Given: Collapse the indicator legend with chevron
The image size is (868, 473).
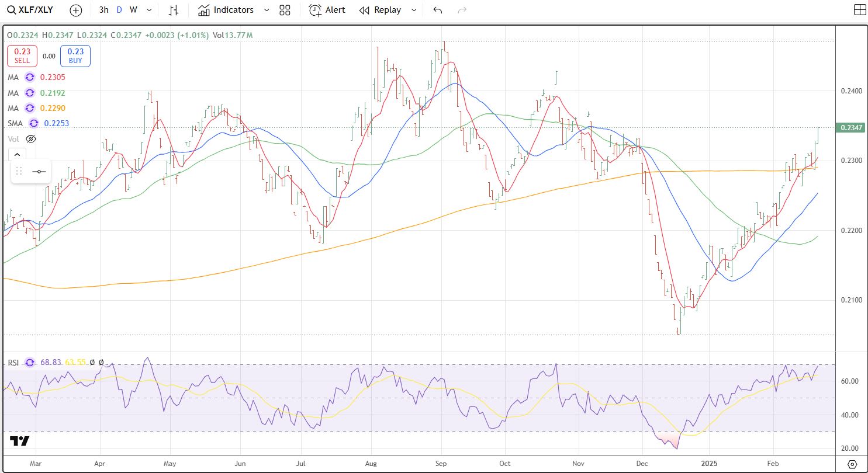Looking at the screenshot, I should pyautogui.click(x=17, y=154).
